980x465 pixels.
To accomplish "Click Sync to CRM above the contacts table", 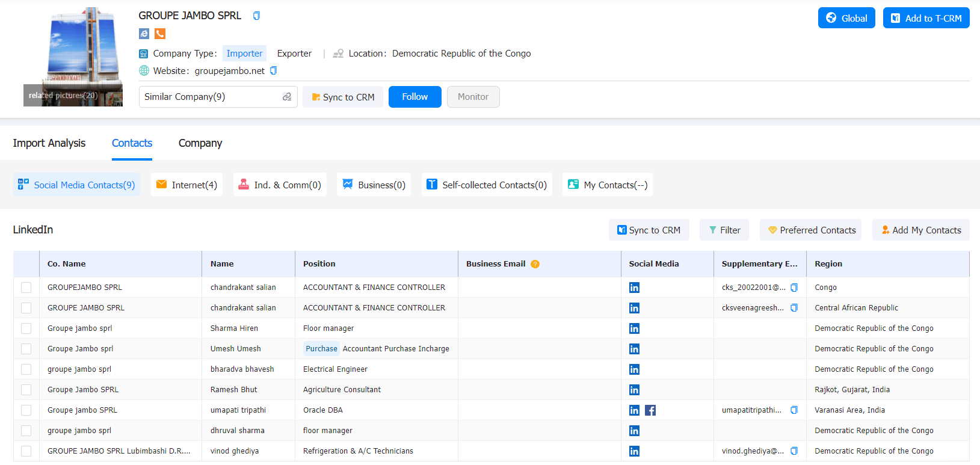I will tap(649, 230).
